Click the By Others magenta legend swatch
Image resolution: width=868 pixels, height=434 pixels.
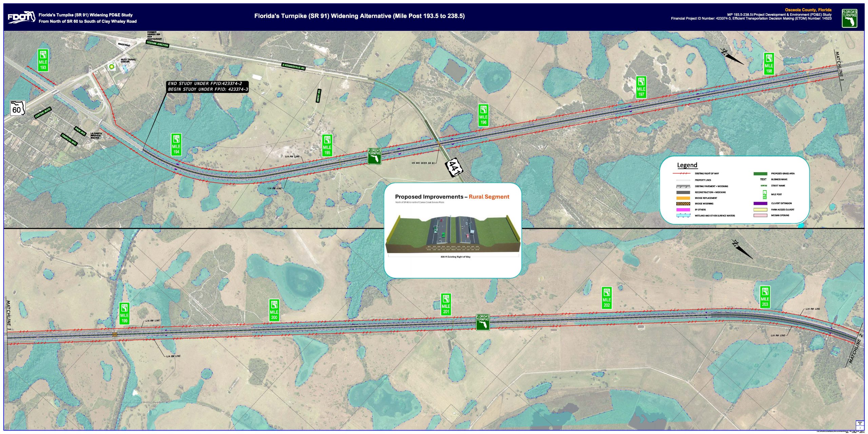click(x=683, y=210)
